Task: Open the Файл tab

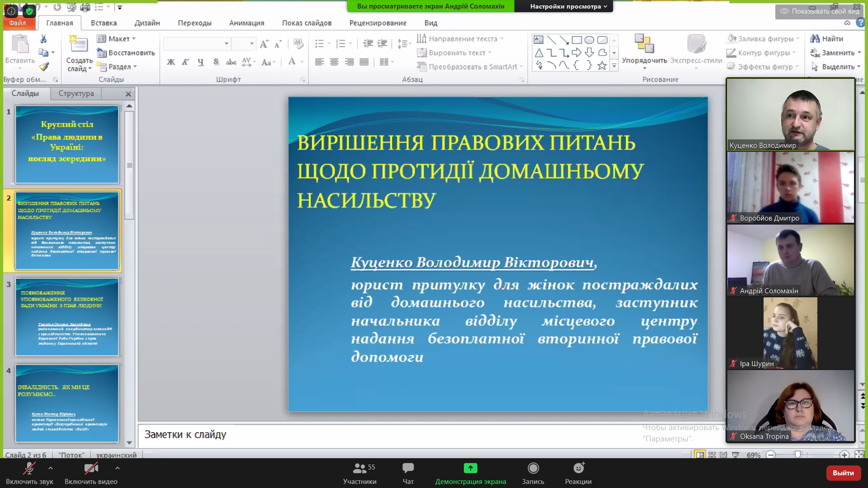Action: point(18,23)
